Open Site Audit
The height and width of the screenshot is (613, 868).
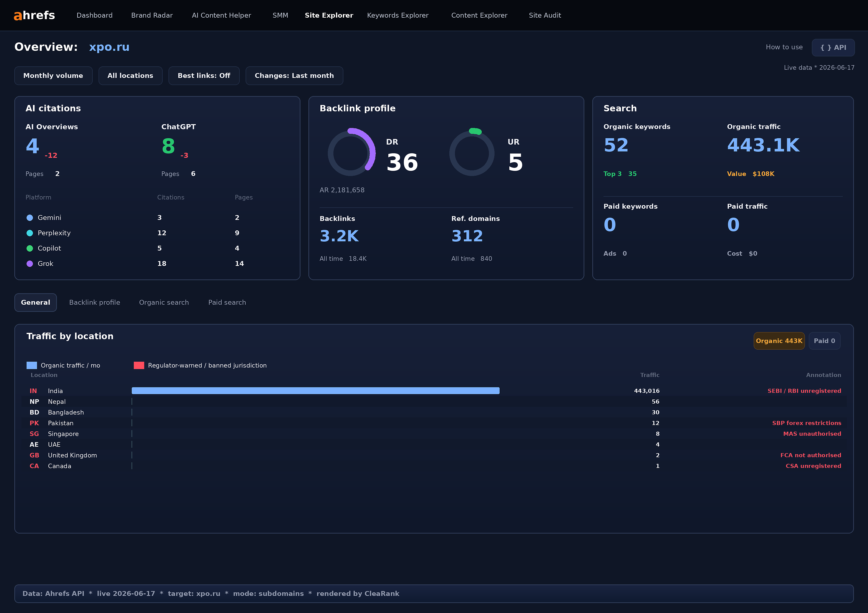(x=545, y=16)
